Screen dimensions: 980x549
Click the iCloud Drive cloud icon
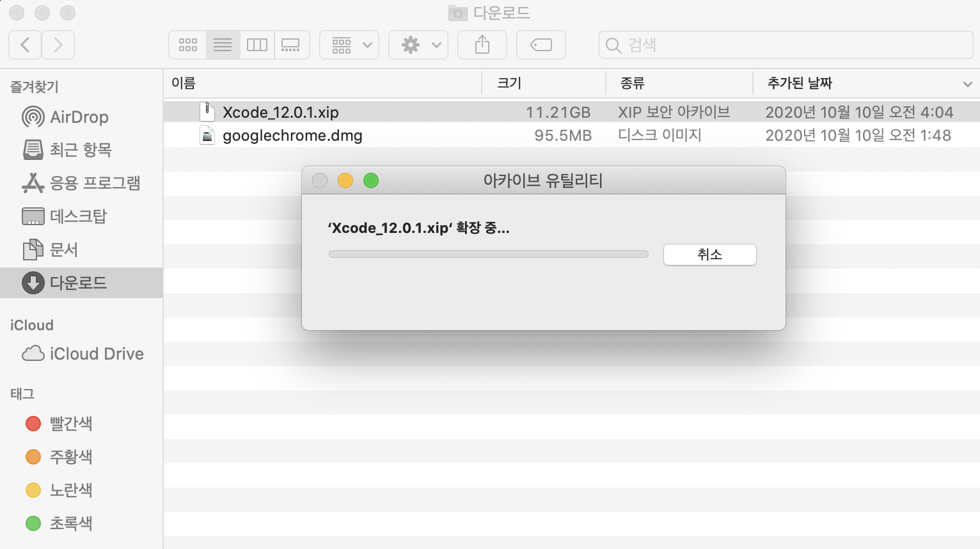click(33, 354)
